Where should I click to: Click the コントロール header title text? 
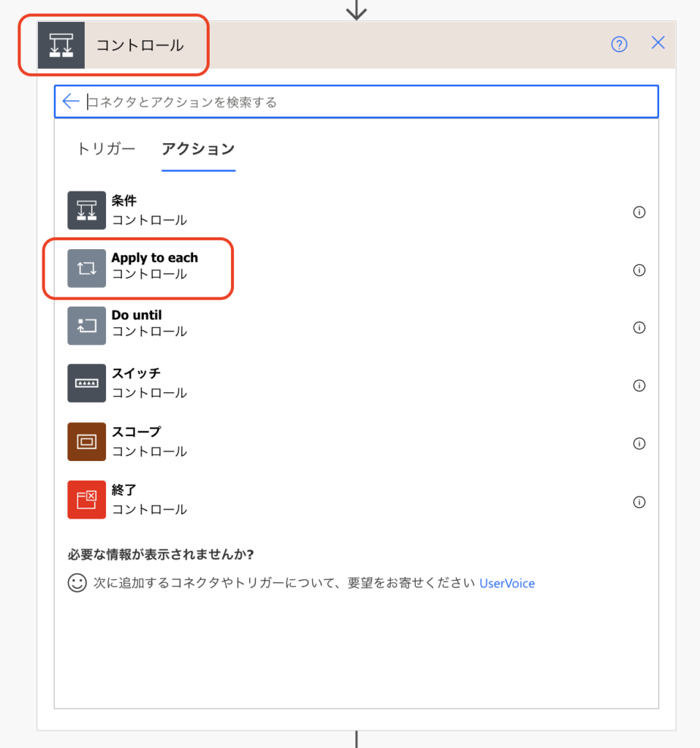point(140,45)
